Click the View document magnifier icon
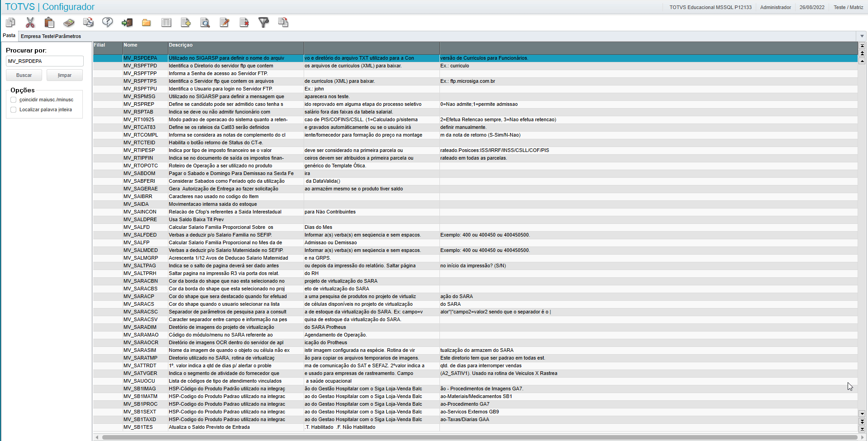The height and width of the screenshot is (441, 868). [x=205, y=22]
